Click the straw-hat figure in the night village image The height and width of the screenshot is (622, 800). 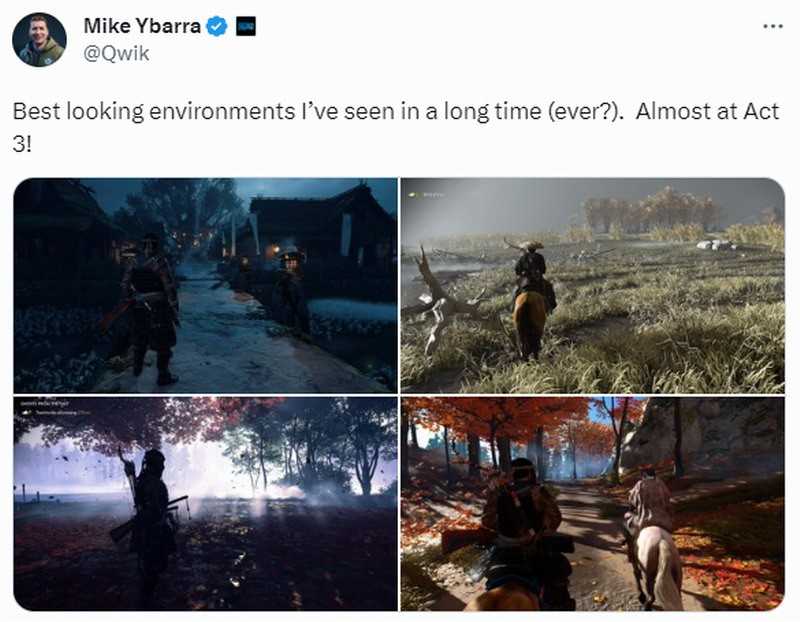tap(291, 288)
